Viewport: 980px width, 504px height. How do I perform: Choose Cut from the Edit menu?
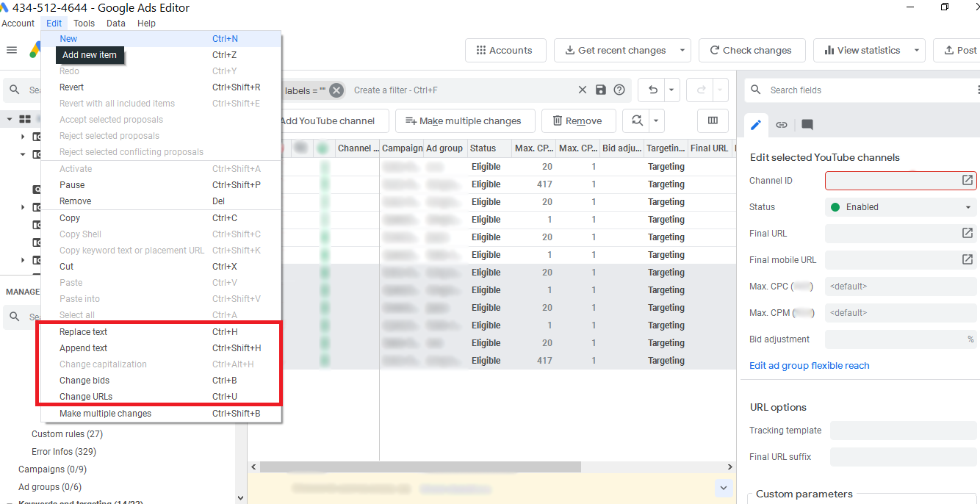point(161,266)
